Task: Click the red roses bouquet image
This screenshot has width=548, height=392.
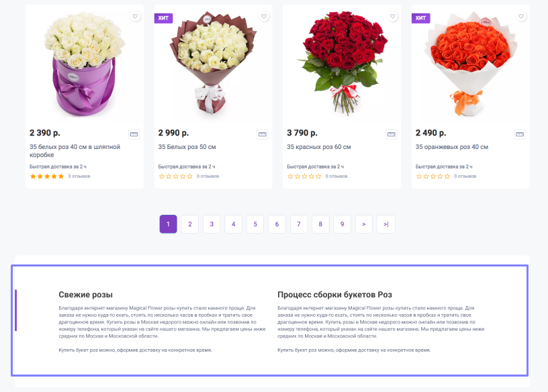Action: 342,64
